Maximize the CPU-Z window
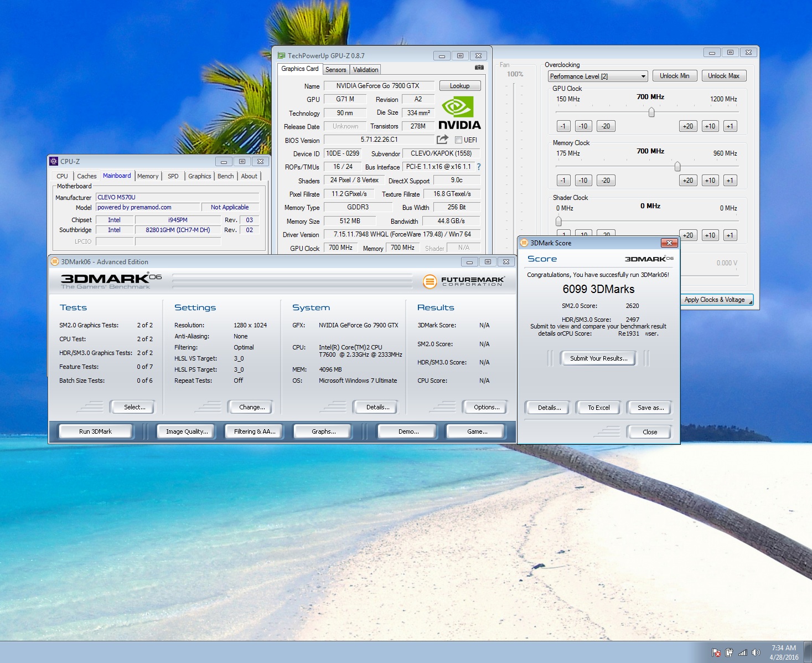Viewport: 812px width, 663px height. 242,161
